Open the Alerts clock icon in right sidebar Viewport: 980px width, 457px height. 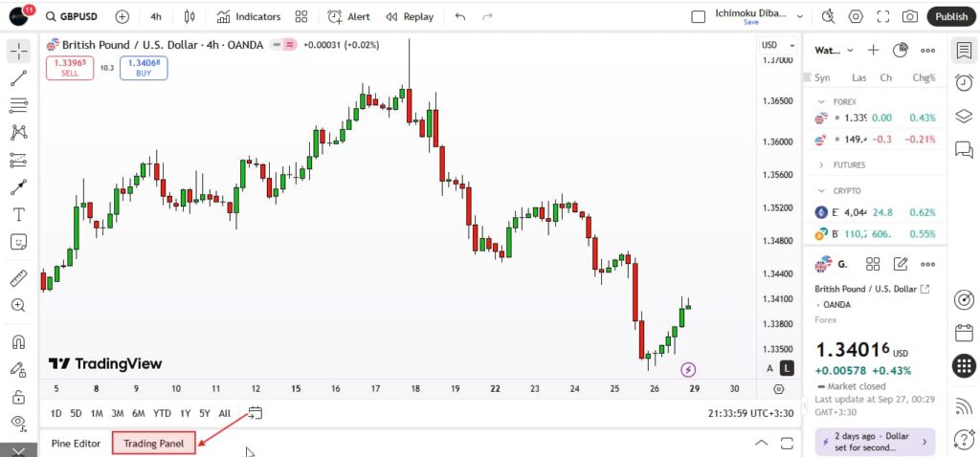(x=964, y=83)
